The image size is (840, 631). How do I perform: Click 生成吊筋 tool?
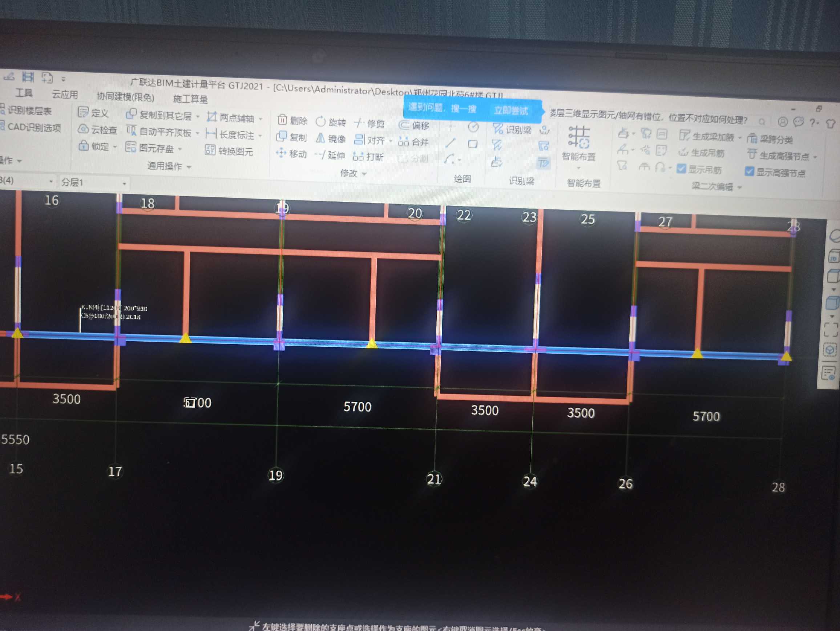click(x=701, y=153)
